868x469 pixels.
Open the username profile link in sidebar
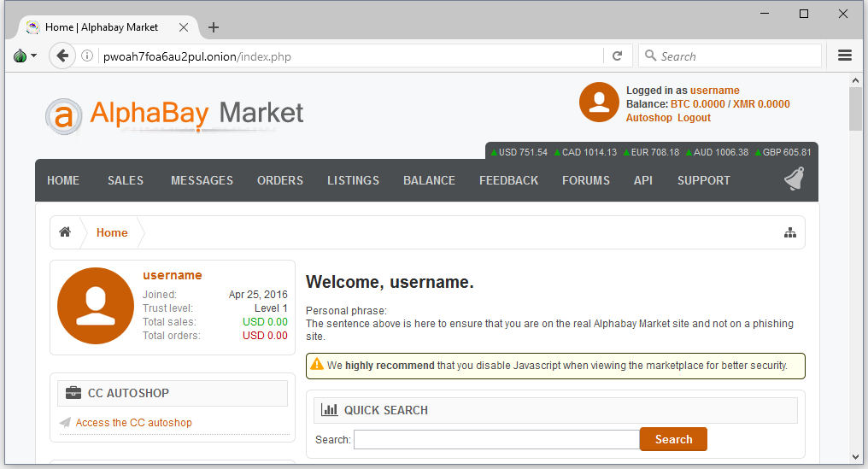coord(173,275)
